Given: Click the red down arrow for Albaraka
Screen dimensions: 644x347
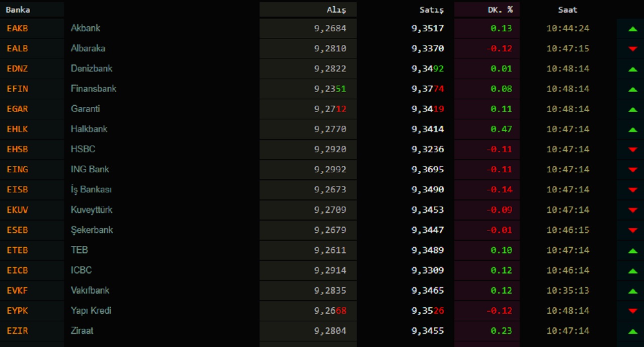Looking at the screenshot, I should [x=632, y=49].
